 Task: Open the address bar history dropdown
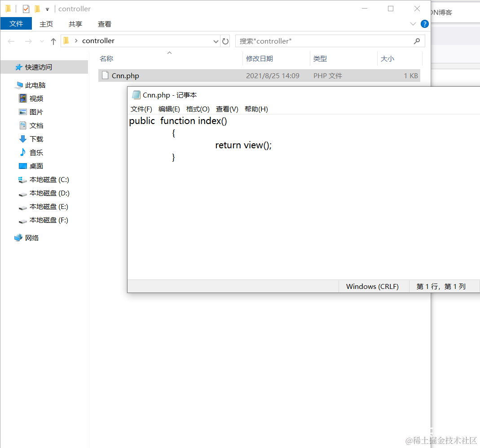(x=216, y=41)
